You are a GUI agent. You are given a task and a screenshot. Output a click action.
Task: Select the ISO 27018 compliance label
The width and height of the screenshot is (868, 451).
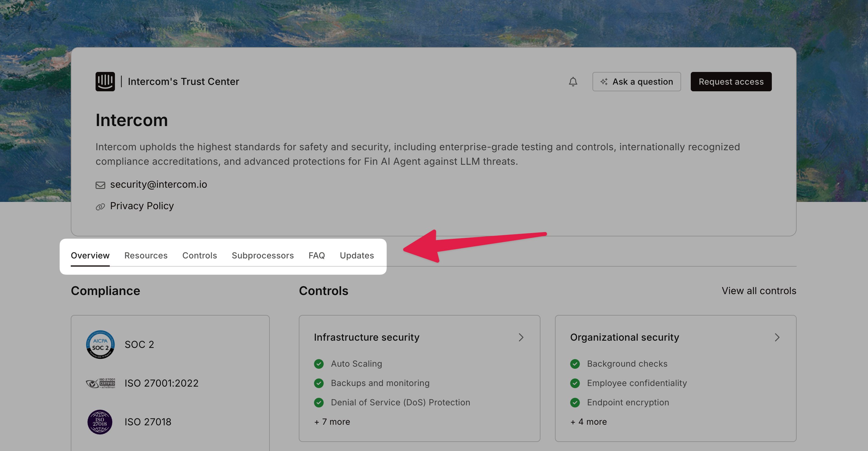(148, 422)
